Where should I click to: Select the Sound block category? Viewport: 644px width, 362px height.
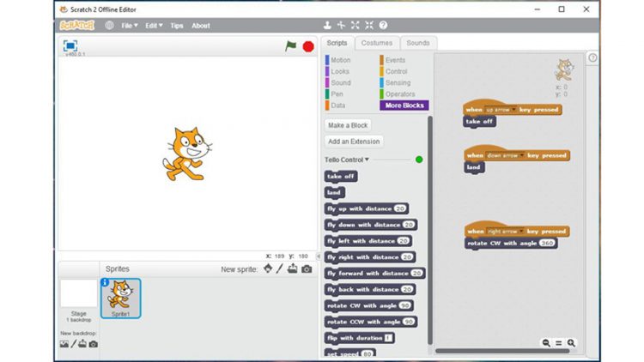coord(341,83)
